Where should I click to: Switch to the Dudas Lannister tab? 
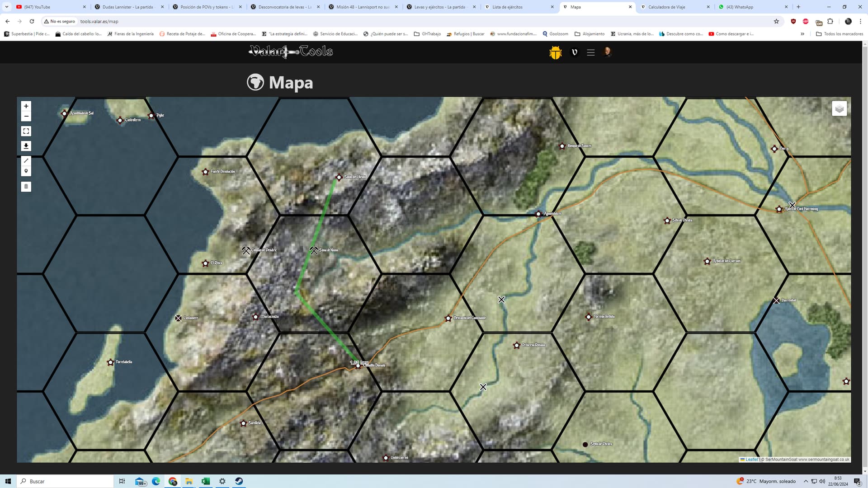click(x=129, y=7)
